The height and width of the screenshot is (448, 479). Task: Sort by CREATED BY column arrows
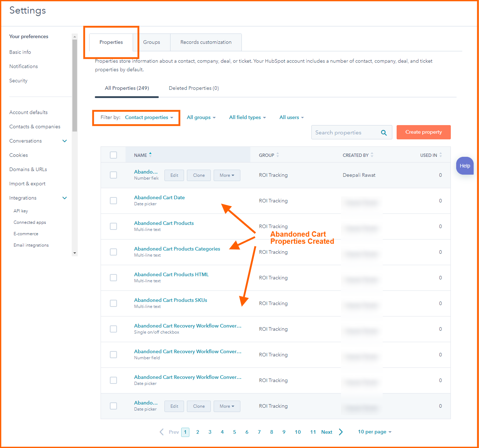(372, 155)
